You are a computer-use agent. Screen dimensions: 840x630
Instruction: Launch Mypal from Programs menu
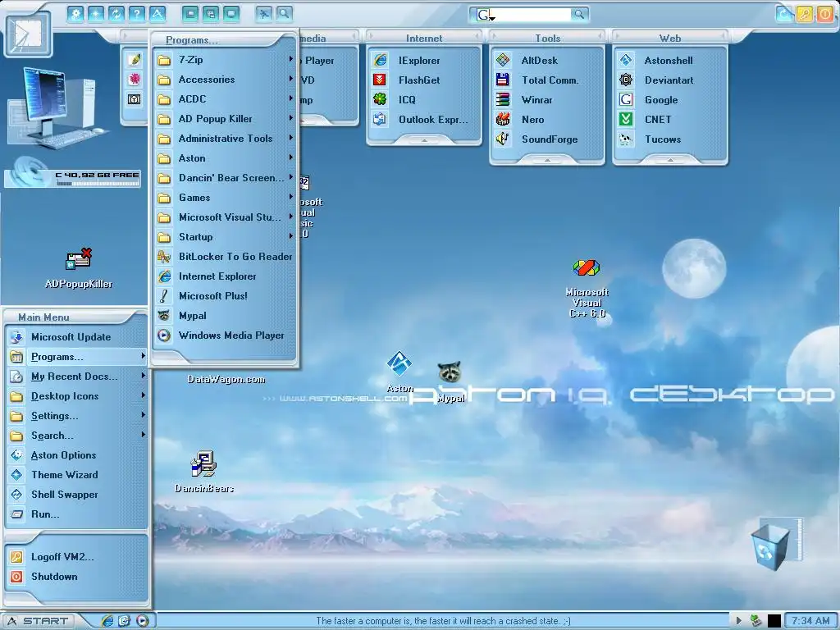coord(225,316)
